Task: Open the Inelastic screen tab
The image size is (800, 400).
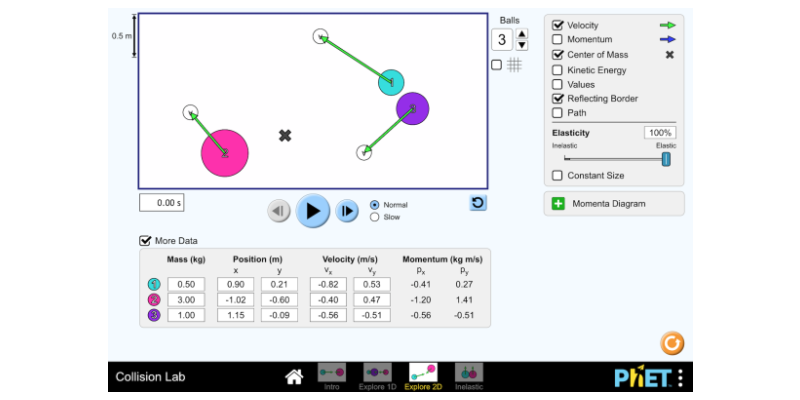Action: click(468, 376)
